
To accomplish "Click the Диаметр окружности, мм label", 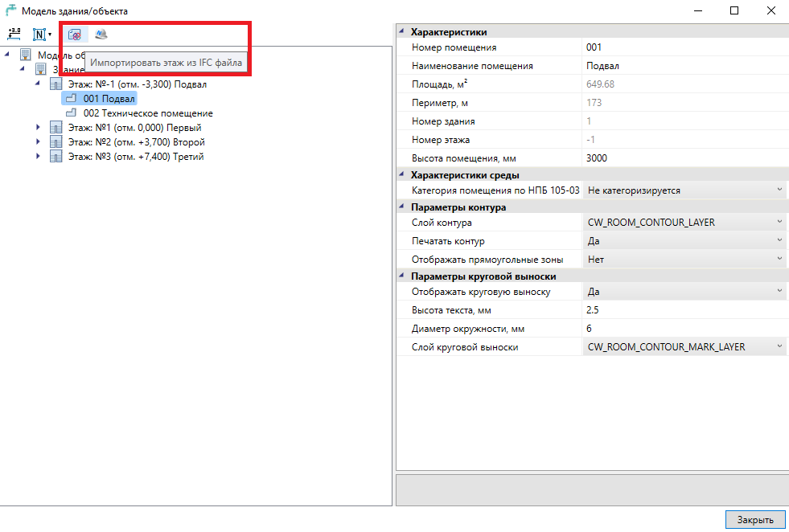I will [x=468, y=329].
